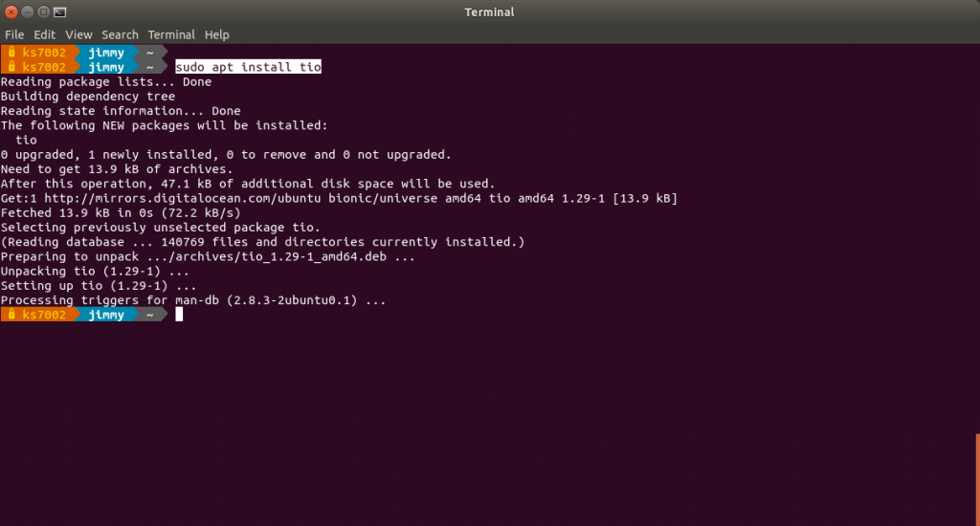This screenshot has height=526, width=980.
Task: Click the terminal icon in the title bar
Action: (x=60, y=12)
